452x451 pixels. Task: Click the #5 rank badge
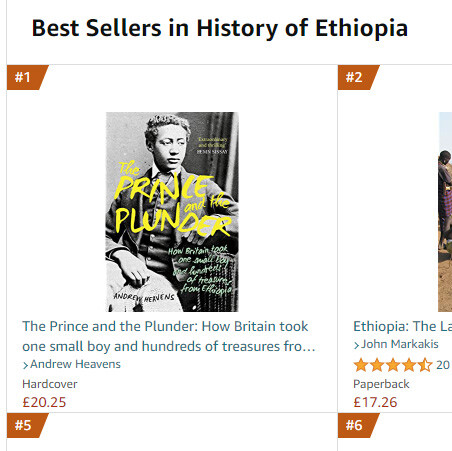pyautogui.click(x=27, y=425)
